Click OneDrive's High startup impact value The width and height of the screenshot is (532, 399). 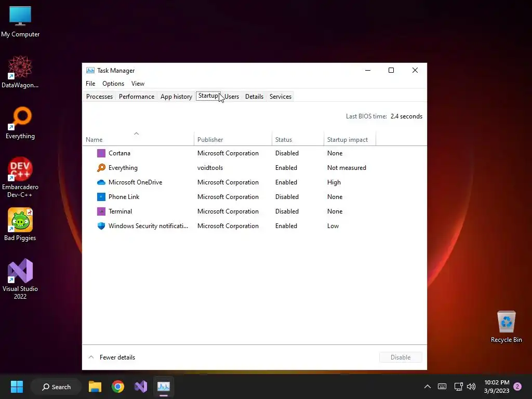coord(334,182)
